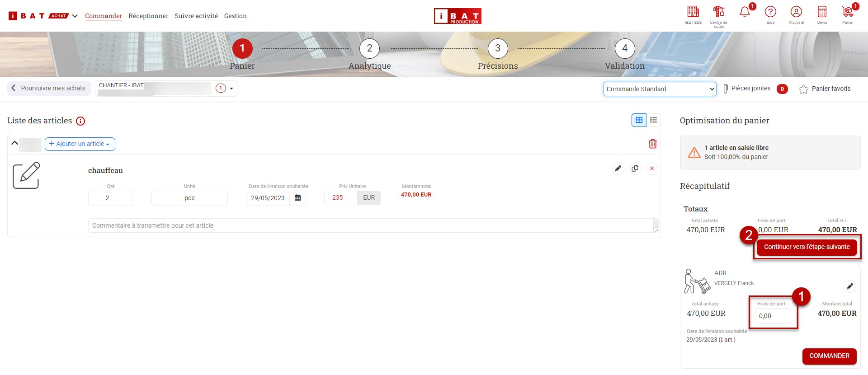Open the Commande Standard dropdown
Image resolution: width=868 pixels, height=375 pixels.
coord(659,89)
